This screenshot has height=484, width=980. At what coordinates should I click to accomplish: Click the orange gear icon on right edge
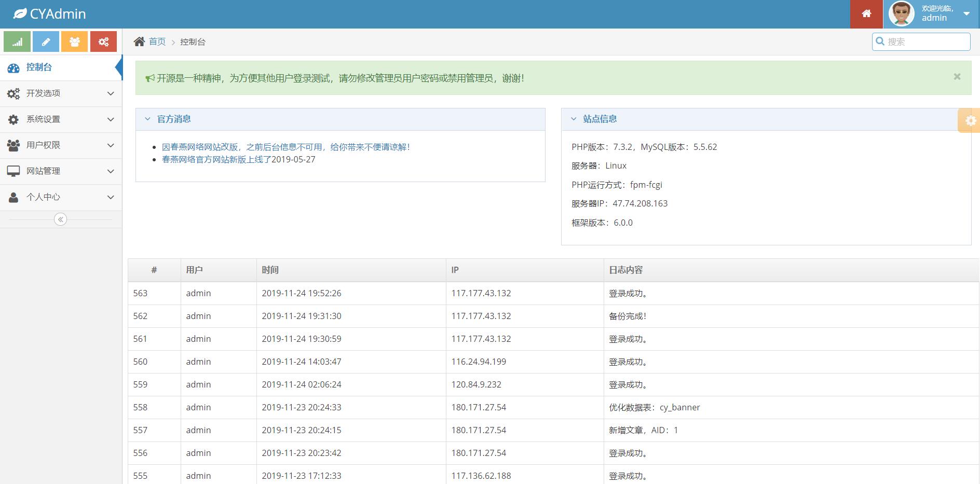(x=970, y=120)
